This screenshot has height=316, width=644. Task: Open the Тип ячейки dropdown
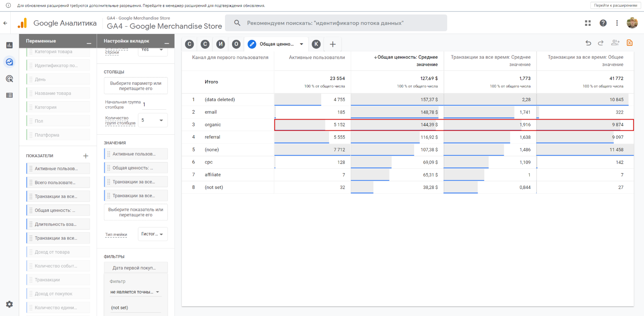[x=153, y=234]
